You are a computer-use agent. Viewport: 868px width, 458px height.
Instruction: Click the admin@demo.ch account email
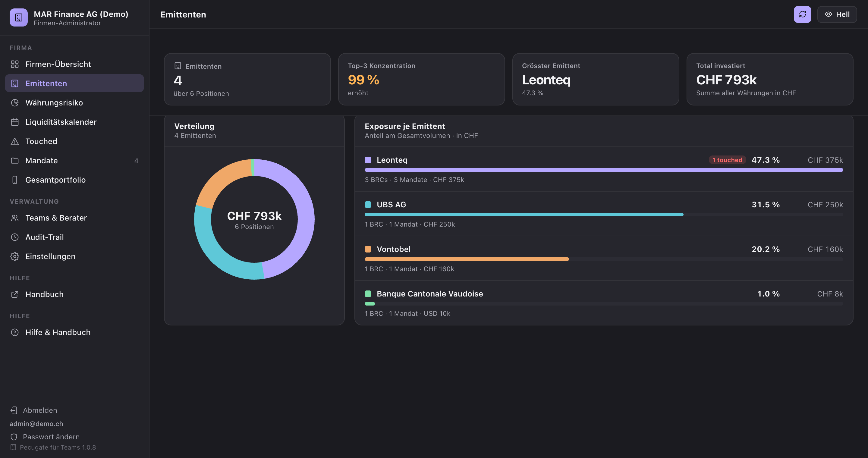point(36,424)
